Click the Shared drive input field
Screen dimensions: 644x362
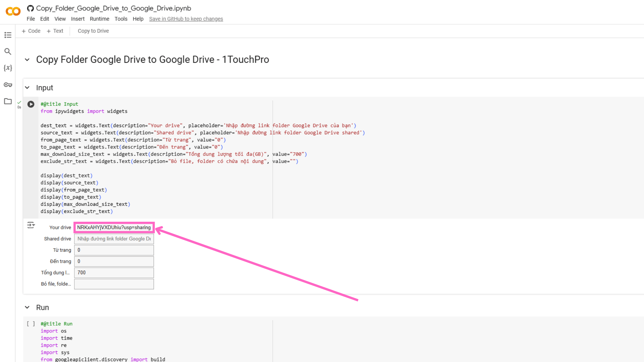114,239
